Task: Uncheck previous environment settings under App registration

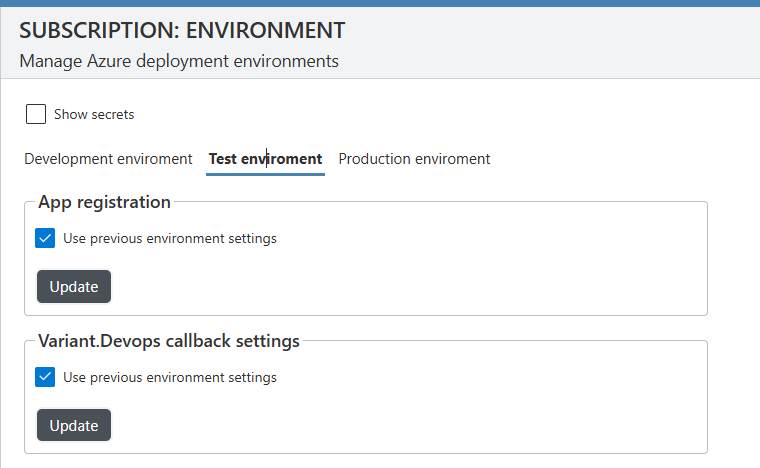Action: (45, 238)
